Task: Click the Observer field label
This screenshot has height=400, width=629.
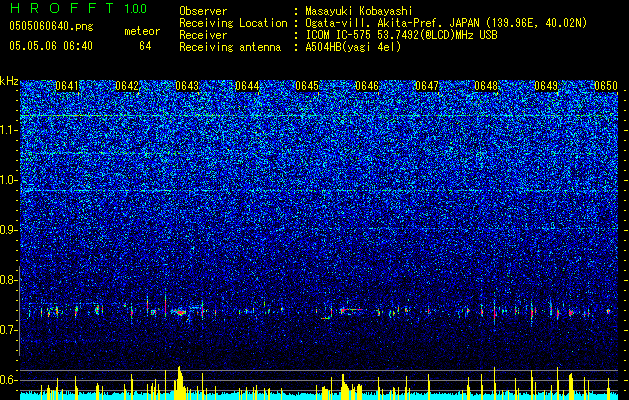Action: [x=203, y=11]
